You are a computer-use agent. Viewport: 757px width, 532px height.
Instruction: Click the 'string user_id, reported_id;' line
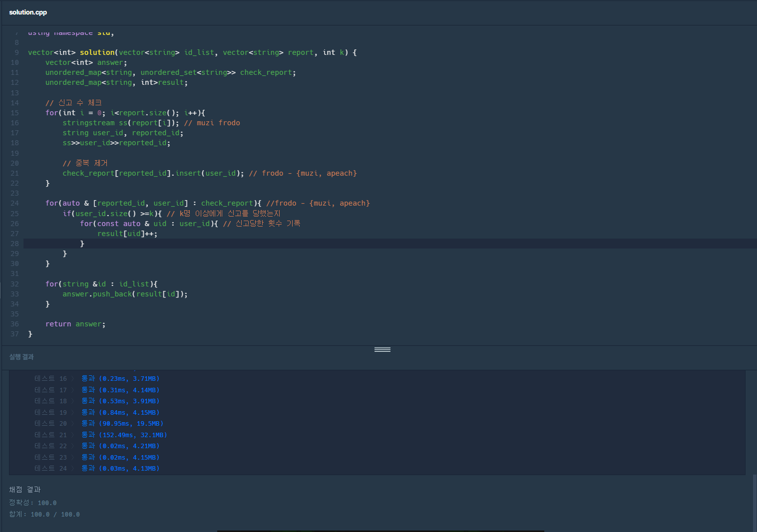(123, 133)
